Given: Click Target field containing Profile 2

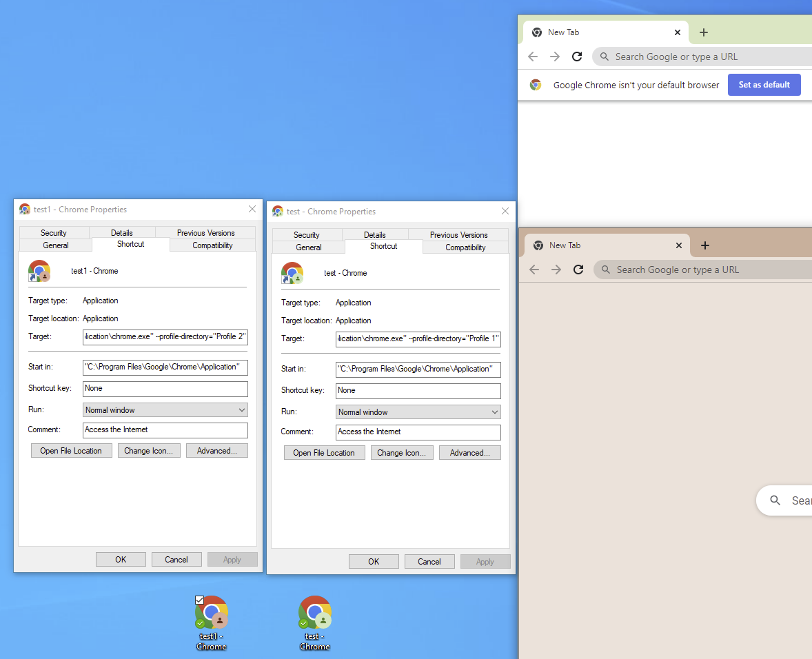Looking at the screenshot, I should (165, 337).
